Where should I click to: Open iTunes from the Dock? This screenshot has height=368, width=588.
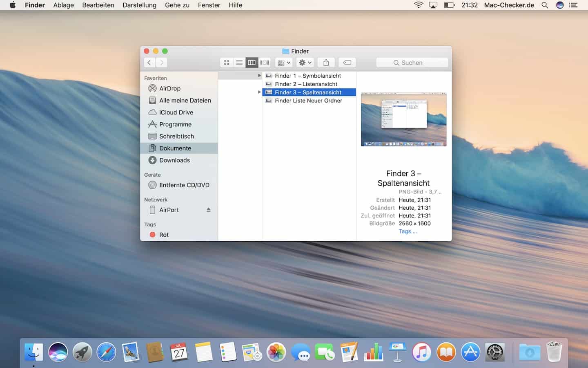click(x=422, y=352)
